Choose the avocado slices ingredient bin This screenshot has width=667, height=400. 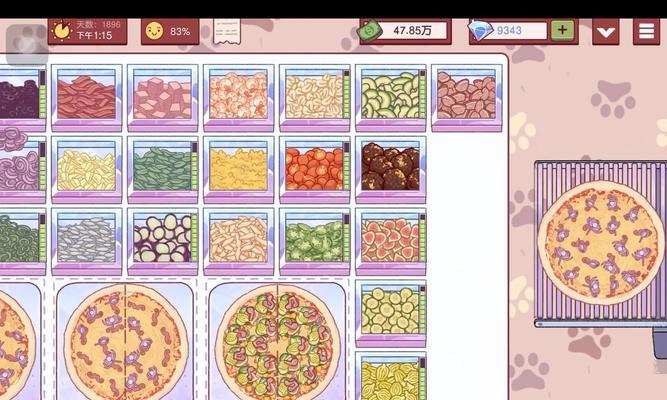click(391, 98)
